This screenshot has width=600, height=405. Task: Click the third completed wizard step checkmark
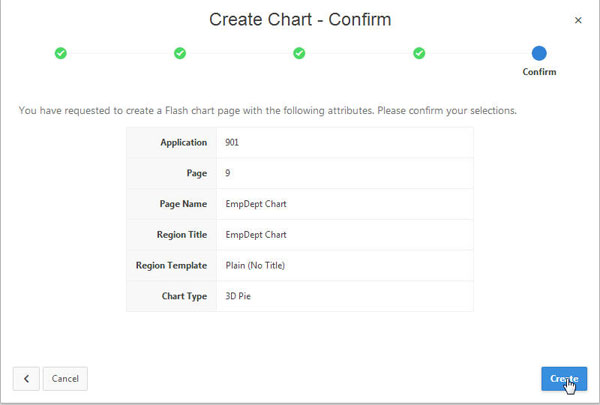(299, 53)
